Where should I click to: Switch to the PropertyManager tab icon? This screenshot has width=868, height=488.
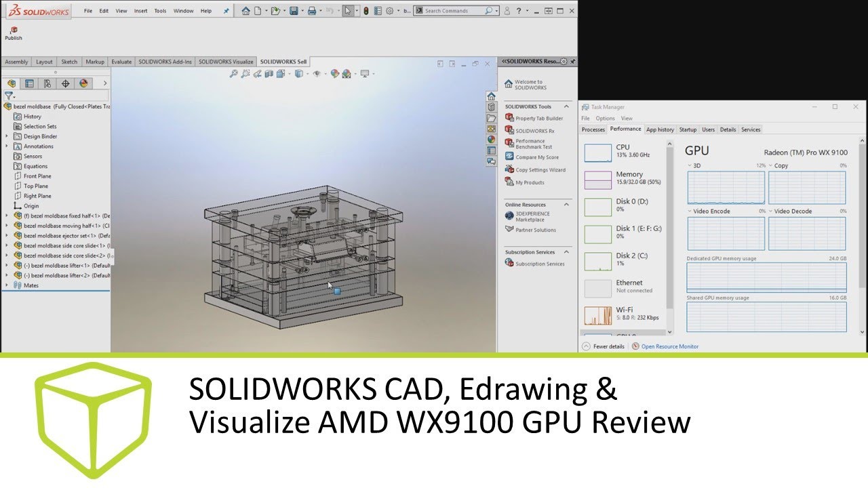click(29, 83)
